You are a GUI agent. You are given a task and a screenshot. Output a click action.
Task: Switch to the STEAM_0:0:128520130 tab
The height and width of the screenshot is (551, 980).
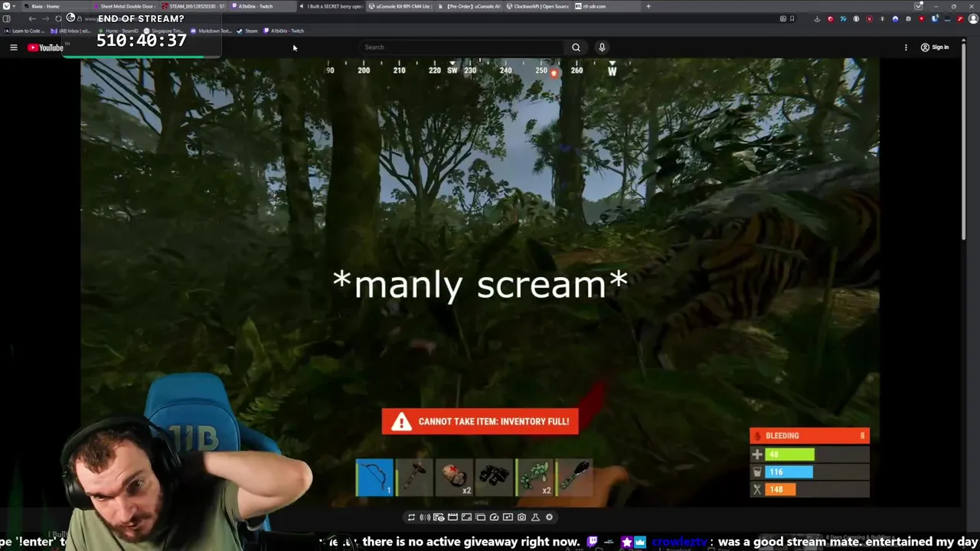[x=194, y=6]
